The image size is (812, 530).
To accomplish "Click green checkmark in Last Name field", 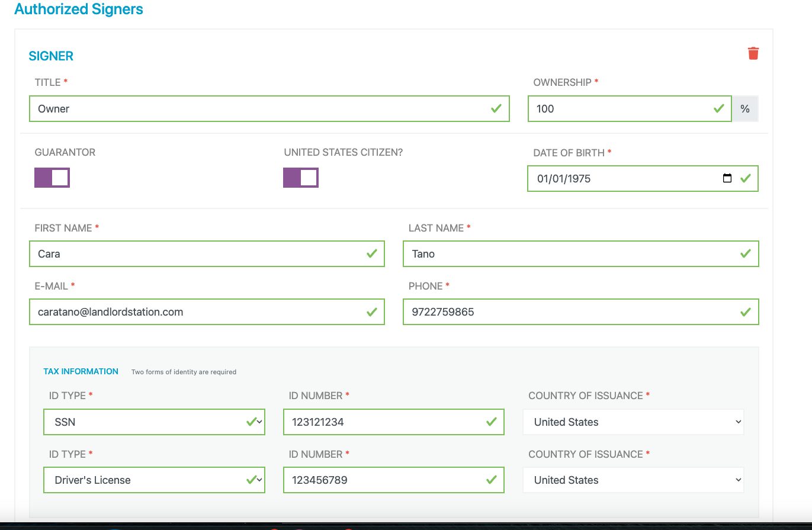I will coord(745,253).
